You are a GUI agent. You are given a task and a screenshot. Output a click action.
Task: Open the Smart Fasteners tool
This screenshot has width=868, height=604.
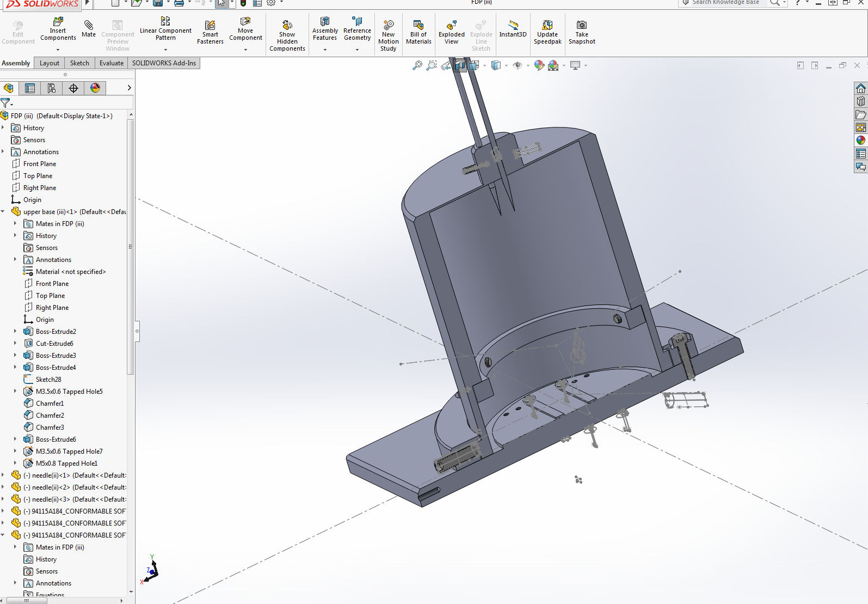point(210,32)
